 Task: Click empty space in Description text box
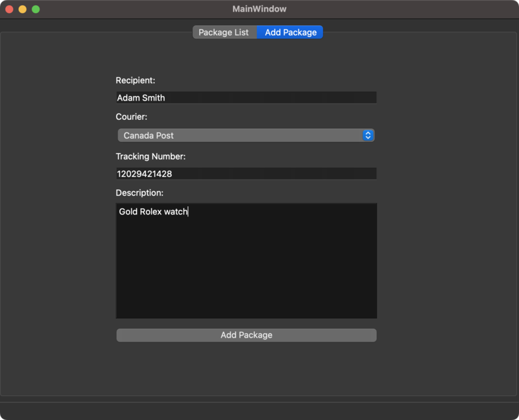pos(247,272)
